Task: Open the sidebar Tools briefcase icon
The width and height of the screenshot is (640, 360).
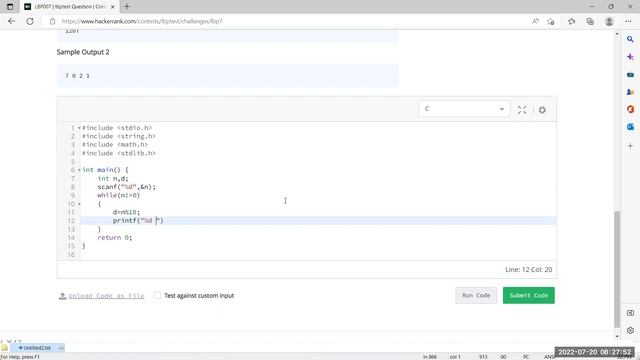Action: point(630,75)
